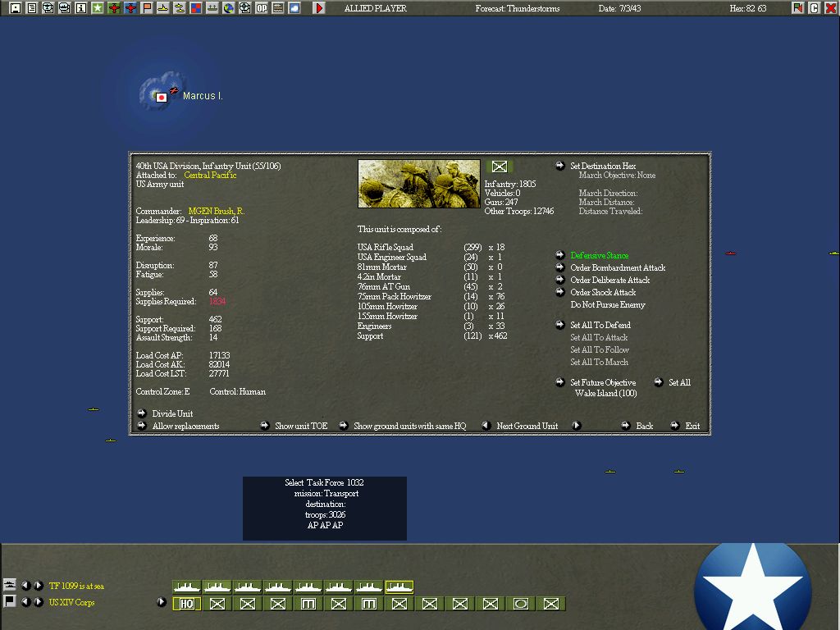This screenshot has width=840, height=630.
Task: Select Order Shock Attack
Action: (603, 293)
